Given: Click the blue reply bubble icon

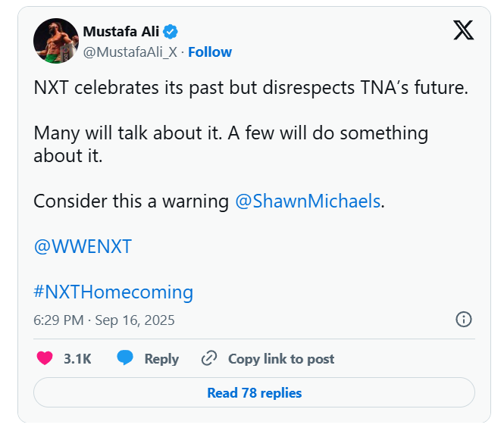Looking at the screenshot, I should coord(125,358).
